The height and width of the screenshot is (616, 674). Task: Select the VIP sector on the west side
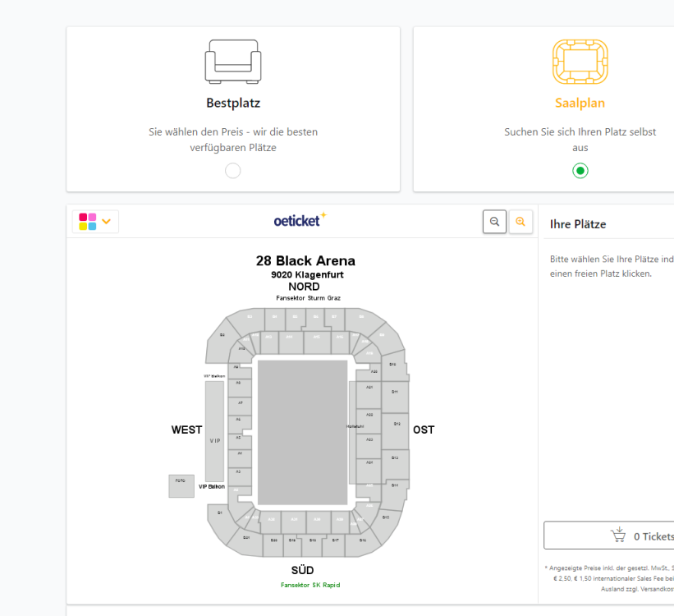click(x=214, y=439)
